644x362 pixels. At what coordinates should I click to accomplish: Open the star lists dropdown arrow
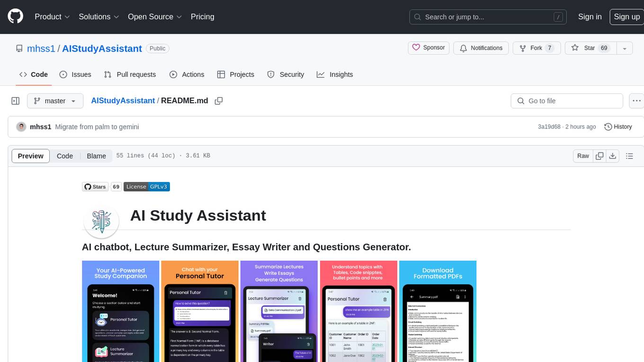(x=625, y=48)
